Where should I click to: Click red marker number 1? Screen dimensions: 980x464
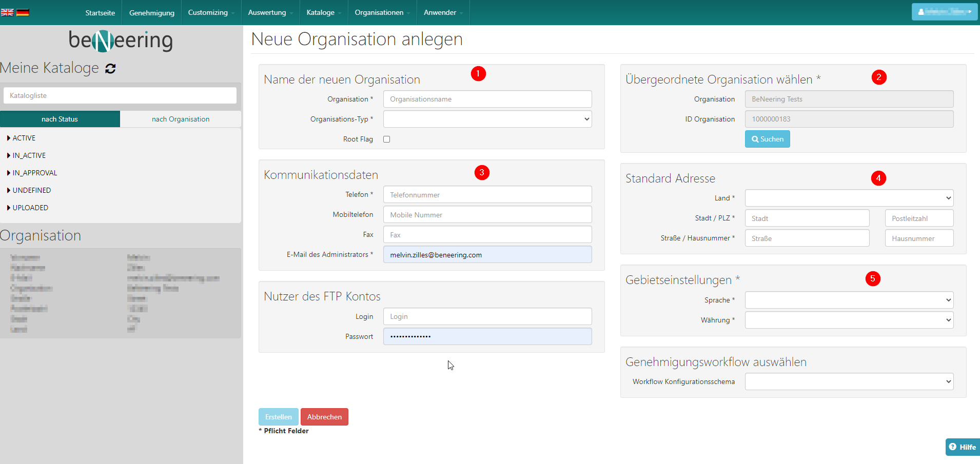coord(478,74)
